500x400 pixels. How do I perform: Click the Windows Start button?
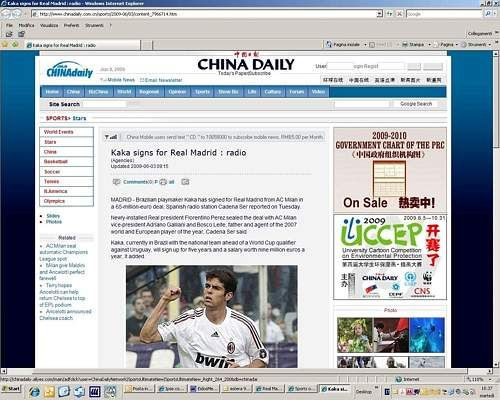11,389
